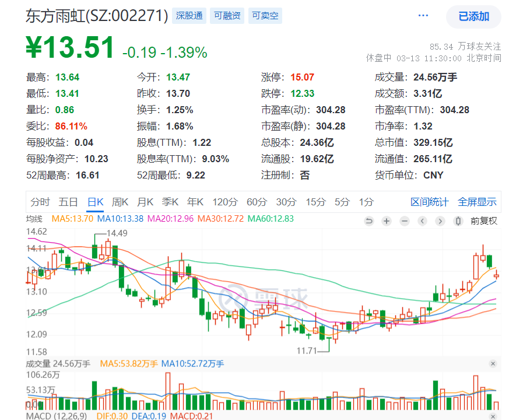
Task: Click the volume MA5:53.82万手 label
Action: (x=129, y=364)
